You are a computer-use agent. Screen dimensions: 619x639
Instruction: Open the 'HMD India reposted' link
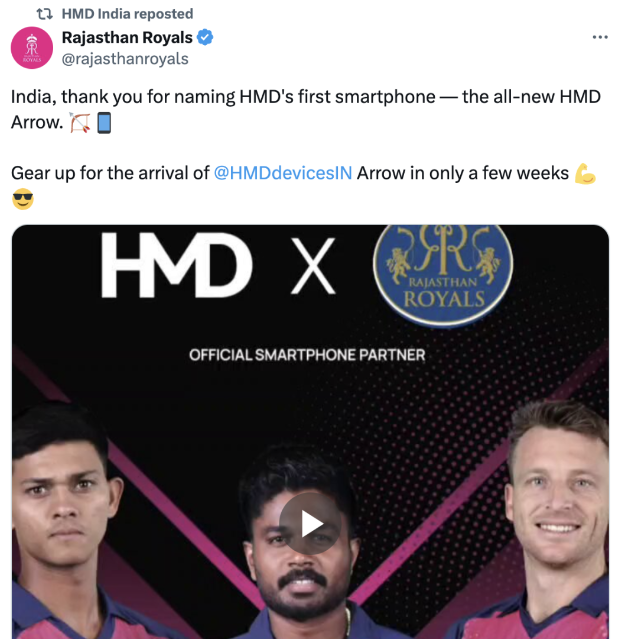(x=127, y=14)
